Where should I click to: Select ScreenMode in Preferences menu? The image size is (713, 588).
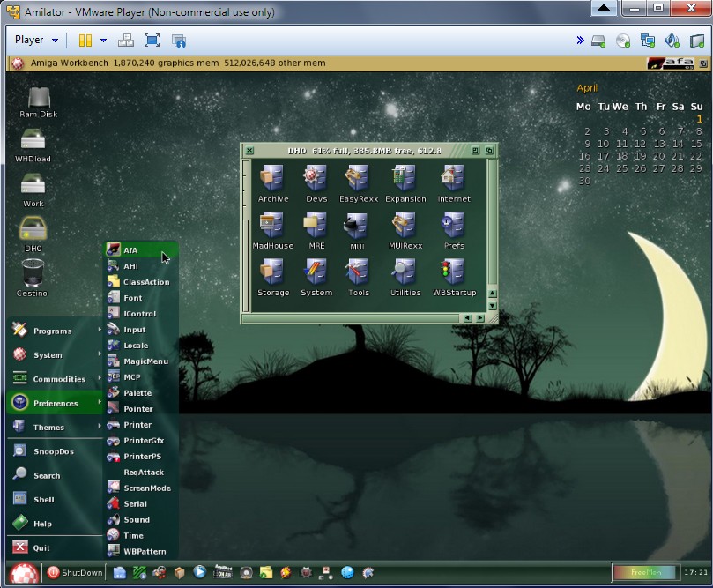146,488
